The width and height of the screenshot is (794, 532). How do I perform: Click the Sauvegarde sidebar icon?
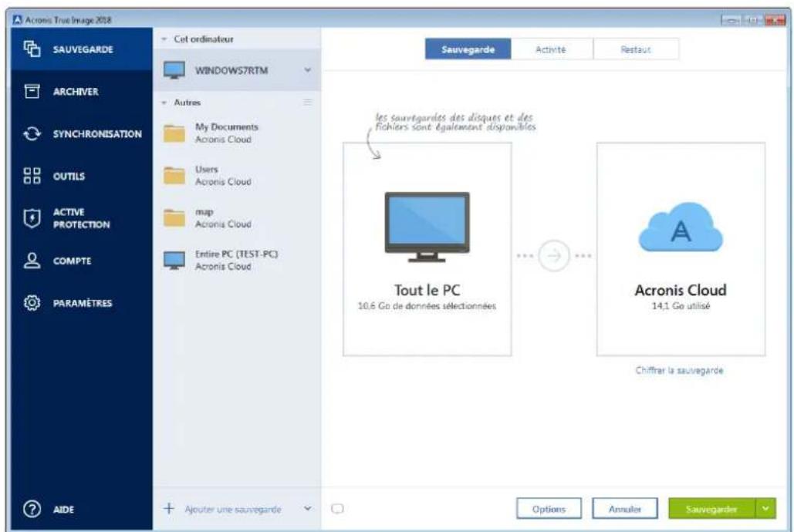point(32,49)
